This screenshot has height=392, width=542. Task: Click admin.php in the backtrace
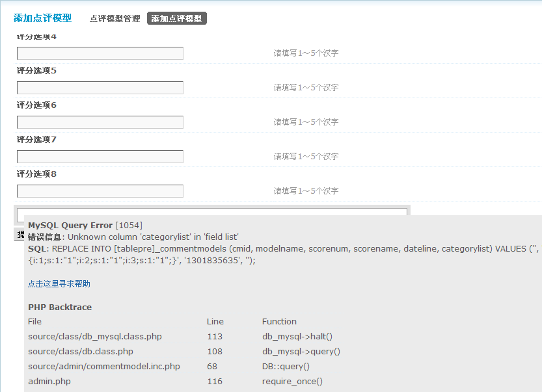coord(49,382)
